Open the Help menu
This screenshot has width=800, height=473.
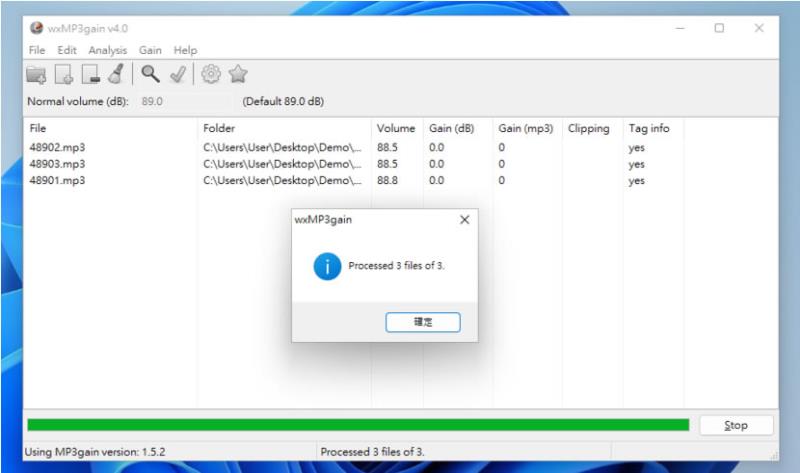pos(185,50)
